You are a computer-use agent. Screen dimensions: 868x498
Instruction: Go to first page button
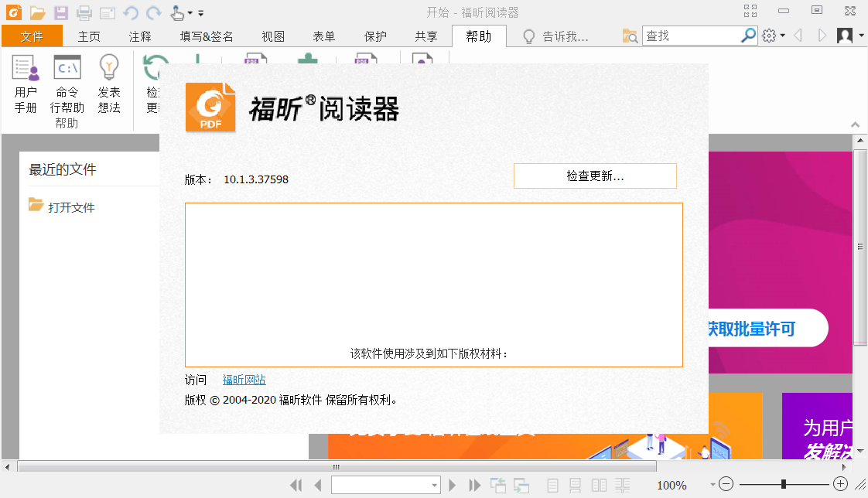[x=296, y=486]
